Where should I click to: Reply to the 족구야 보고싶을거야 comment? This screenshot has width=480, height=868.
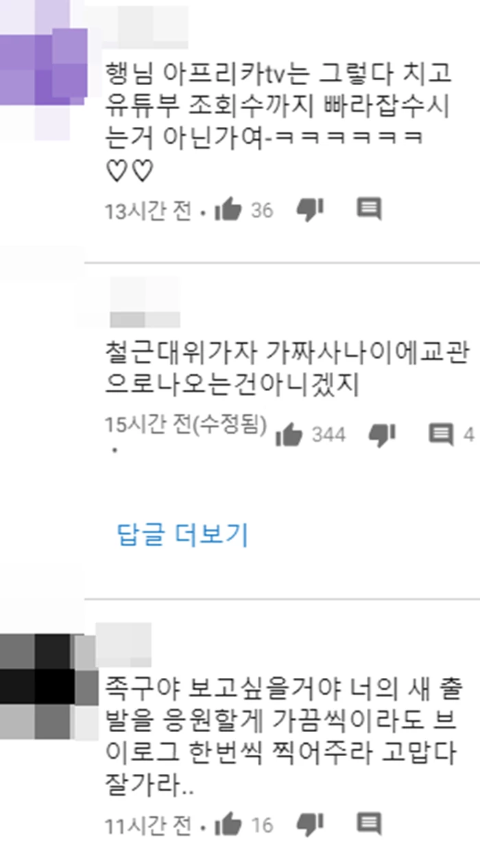pos(370,823)
